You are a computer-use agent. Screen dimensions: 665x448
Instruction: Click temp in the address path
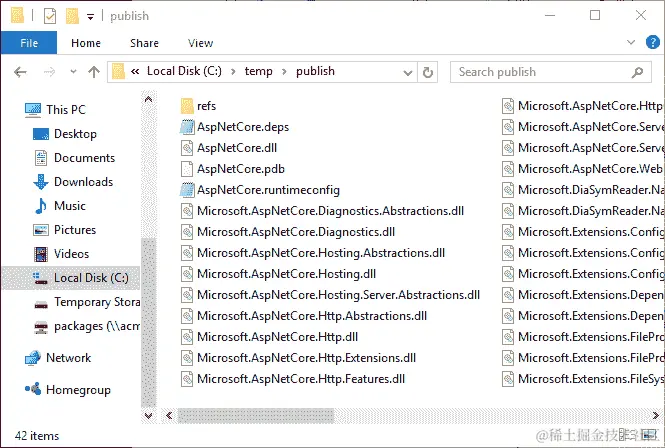click(x=258, y=71)
